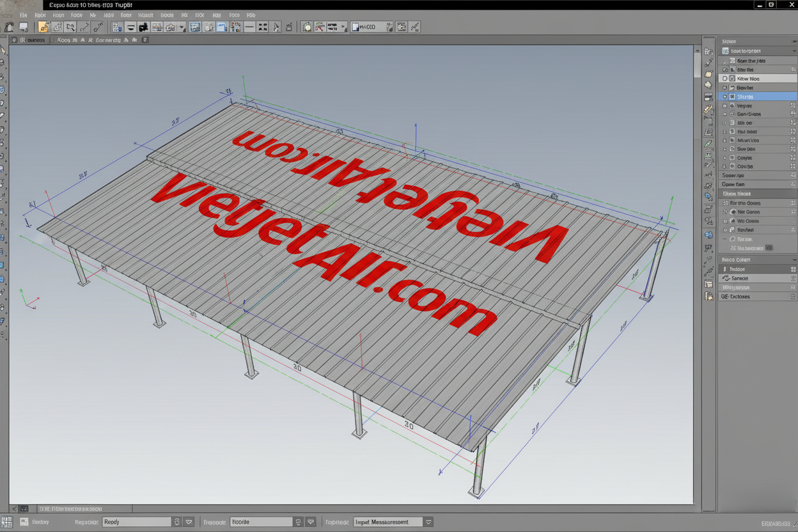Collapse the Recs Cohen panel section
This screenshot has width=798, height=532.
(x=794, y=260)
